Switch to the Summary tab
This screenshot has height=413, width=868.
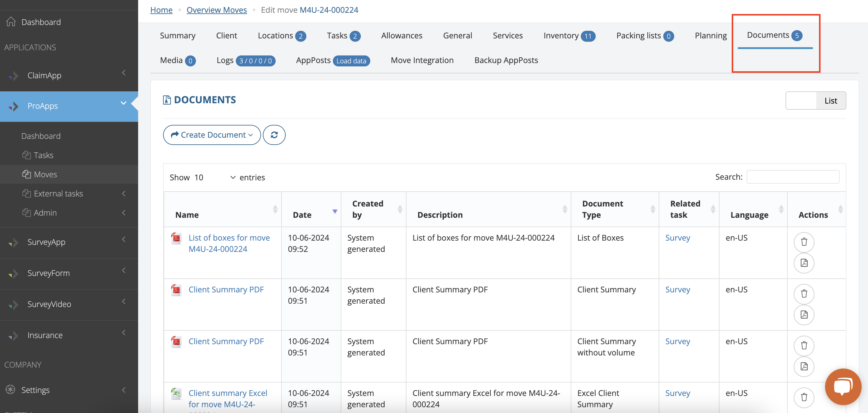[x=178, y=35]
